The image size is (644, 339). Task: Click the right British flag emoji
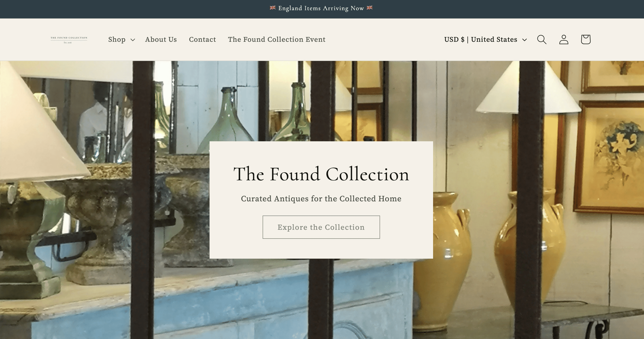click(370, 8)
